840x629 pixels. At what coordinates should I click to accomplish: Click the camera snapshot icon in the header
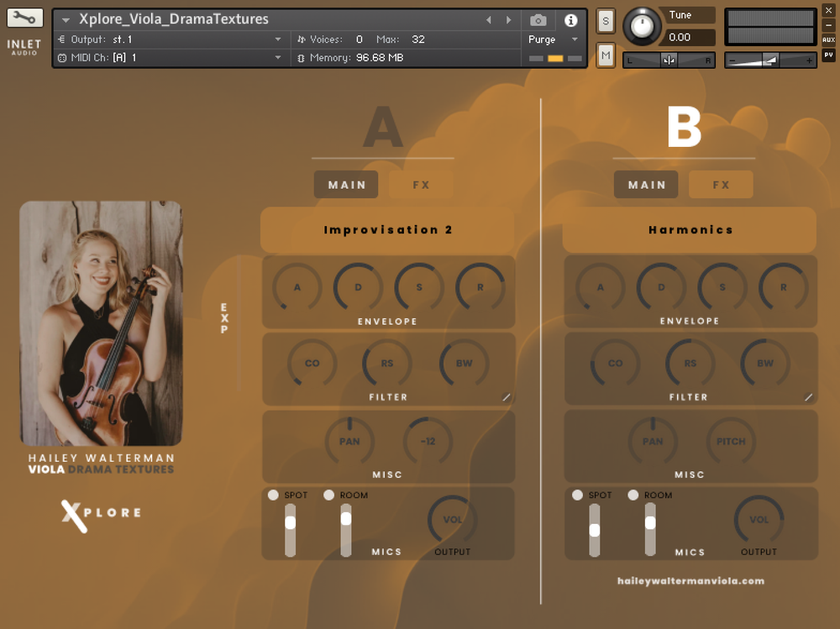click(x=538, y=21)
